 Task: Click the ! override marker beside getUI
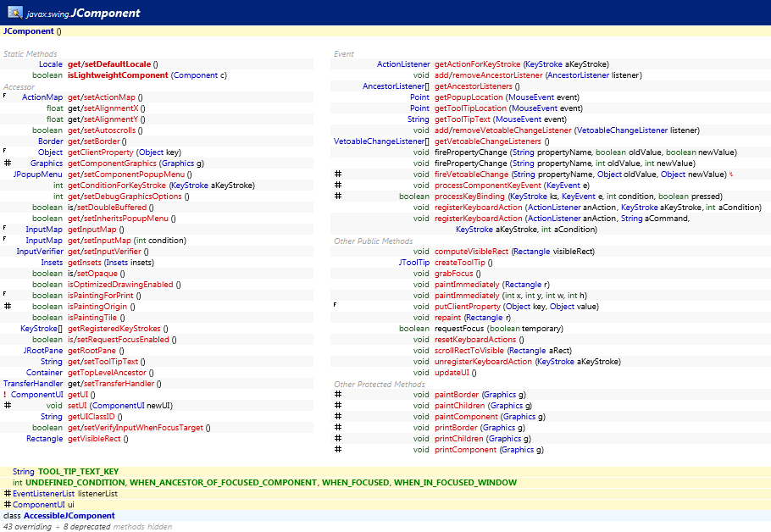point(4,394)
